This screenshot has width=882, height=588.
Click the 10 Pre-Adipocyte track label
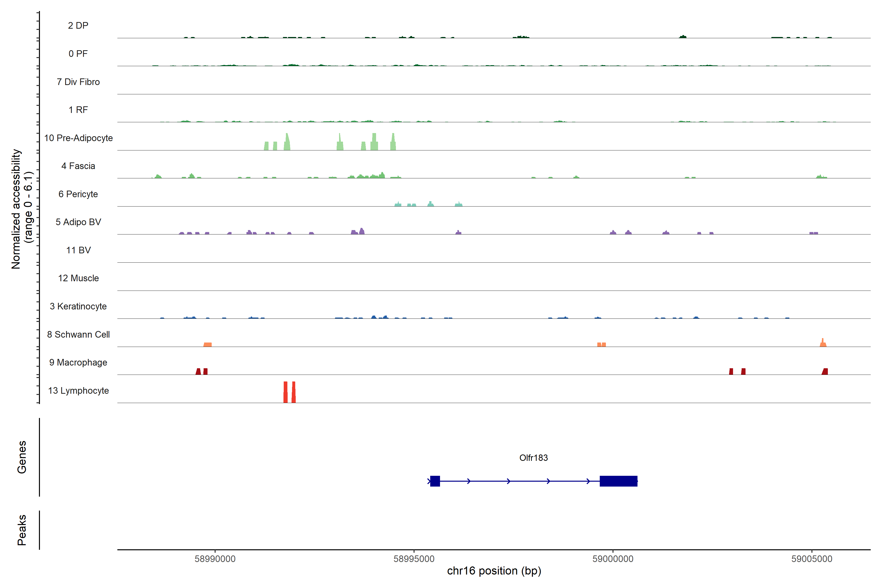(x=78, y=138)
